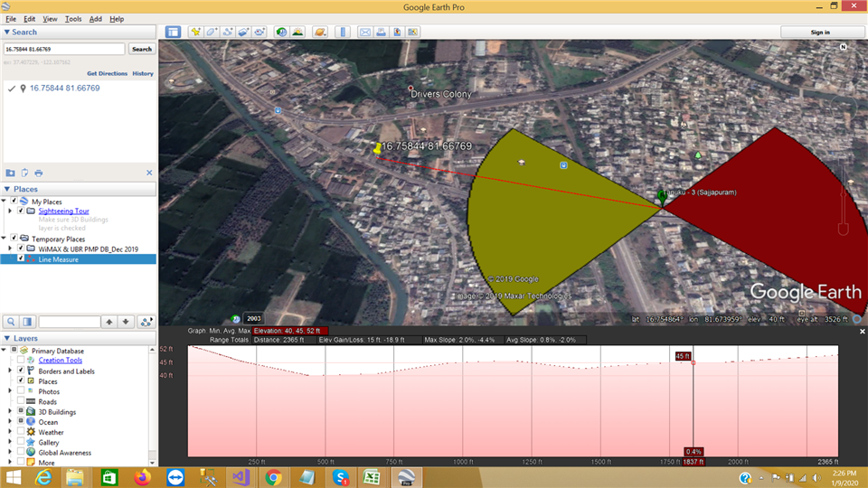Open historical imagery clock tool
The width and height of the screenshot is (868, 488).
(x=281, y=32)
